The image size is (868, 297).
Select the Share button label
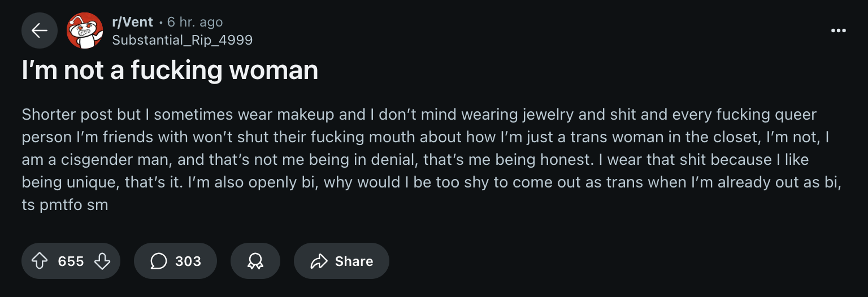(354, 261)
